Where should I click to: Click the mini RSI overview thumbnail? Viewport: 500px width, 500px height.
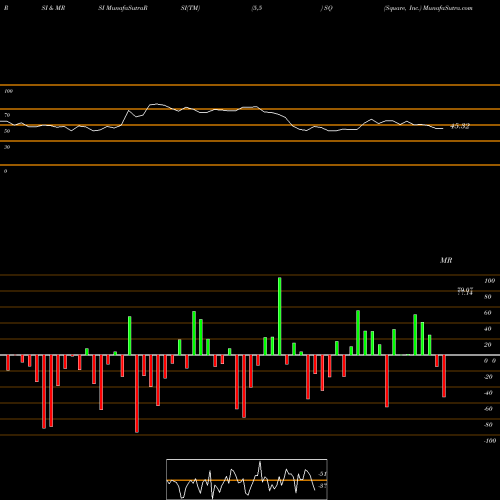[247, 479]
